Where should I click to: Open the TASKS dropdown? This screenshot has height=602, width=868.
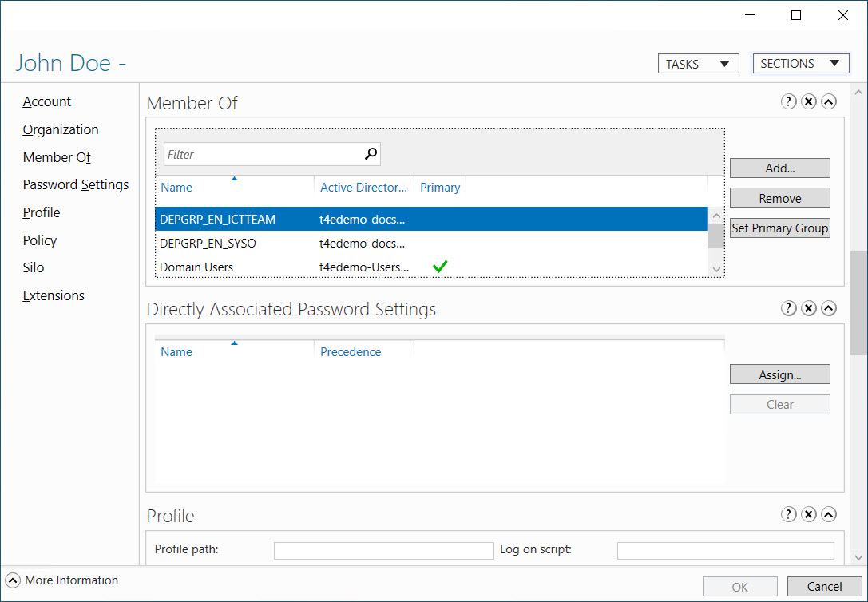point(698,64)
